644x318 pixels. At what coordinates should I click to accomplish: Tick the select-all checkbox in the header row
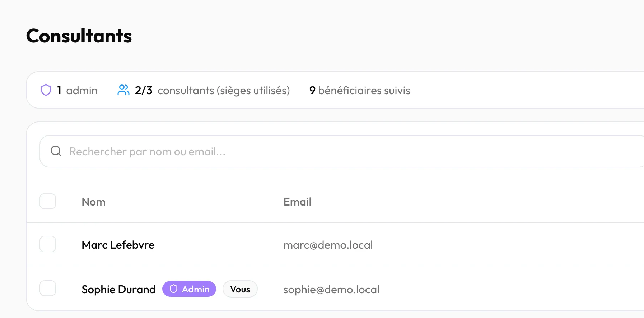pos(48,201)
